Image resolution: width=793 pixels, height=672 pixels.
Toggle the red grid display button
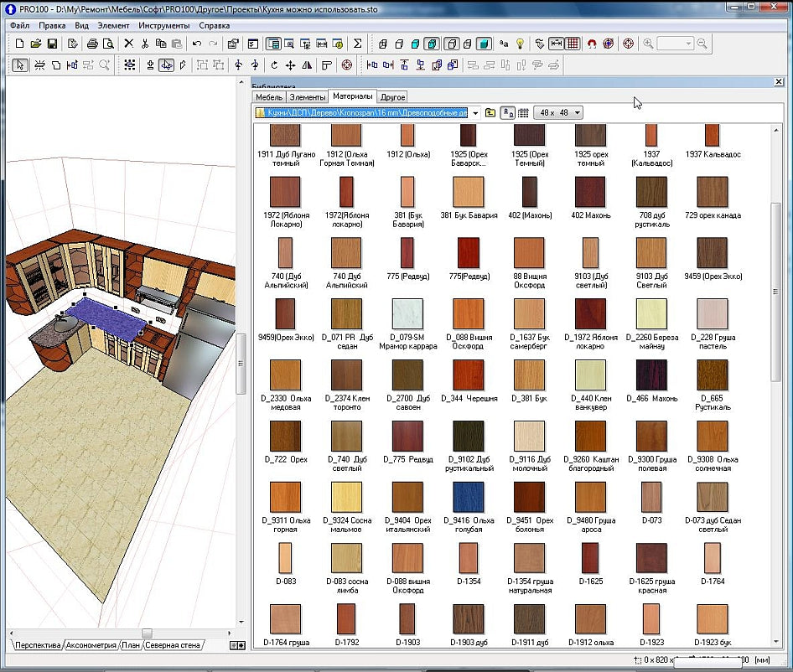pos(573,44)
